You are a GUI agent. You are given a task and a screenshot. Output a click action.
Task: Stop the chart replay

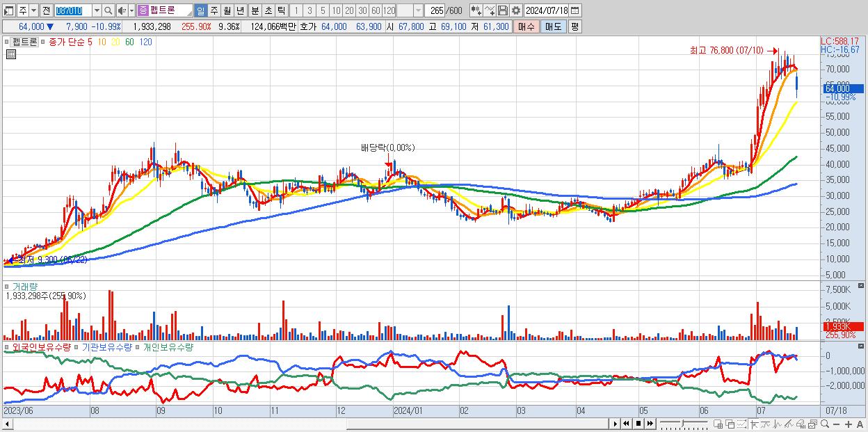point(638,423)
